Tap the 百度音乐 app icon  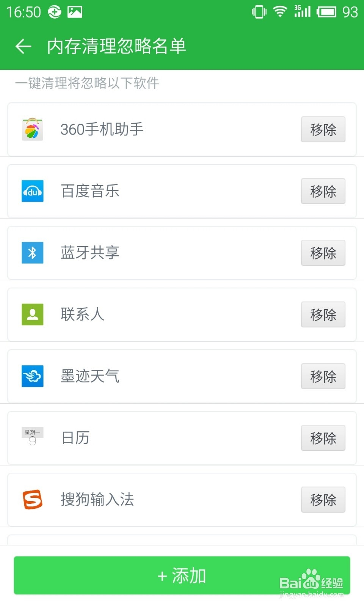tap(33, 191)
